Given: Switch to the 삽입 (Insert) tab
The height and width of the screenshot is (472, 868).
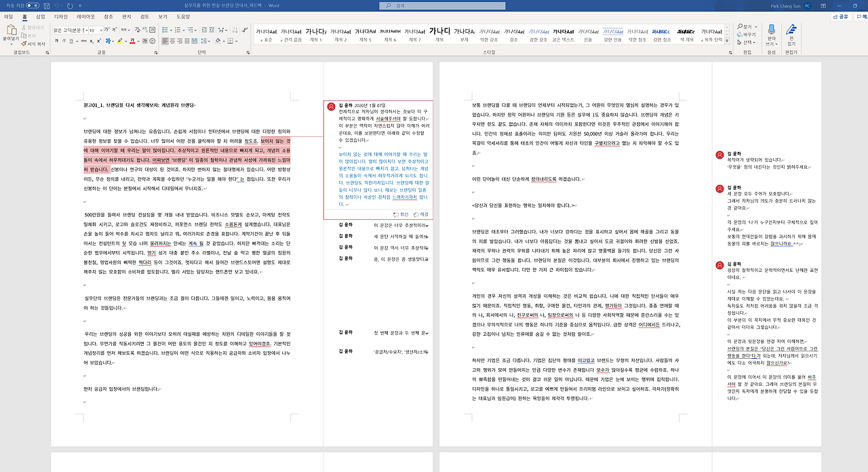Looking at the screenshot, I should pyautogui.click(x=41, y=16).
